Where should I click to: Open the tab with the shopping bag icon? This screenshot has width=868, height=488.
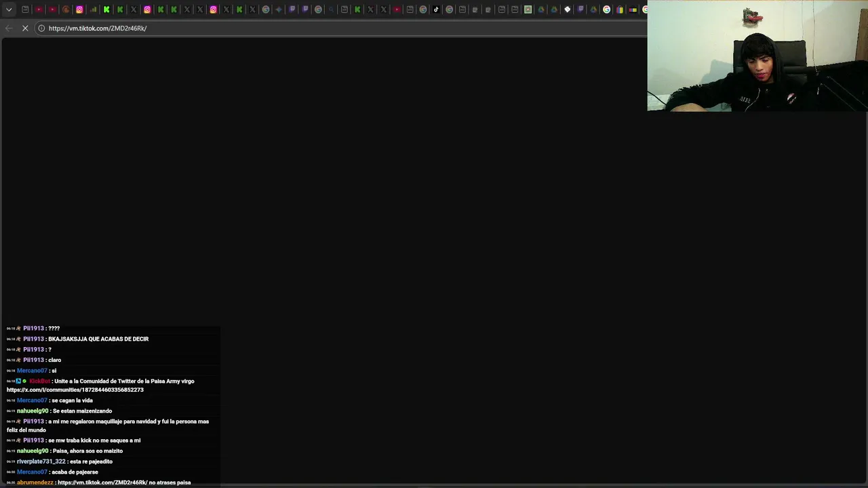[620, 9]
